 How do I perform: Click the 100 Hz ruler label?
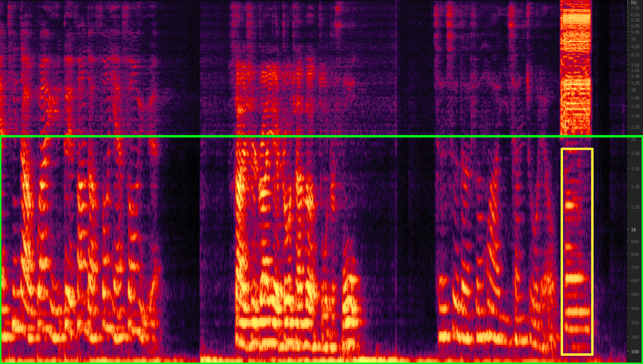point(634,351)
